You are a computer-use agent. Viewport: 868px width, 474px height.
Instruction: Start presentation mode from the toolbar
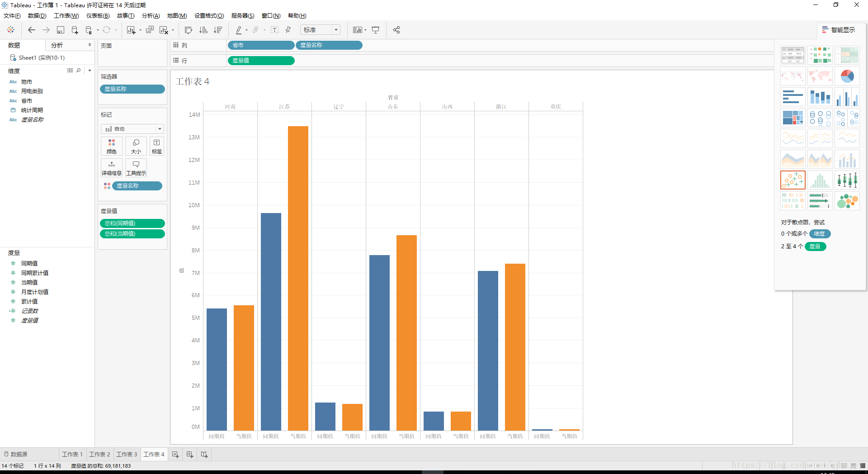click(x=375, y=30)
